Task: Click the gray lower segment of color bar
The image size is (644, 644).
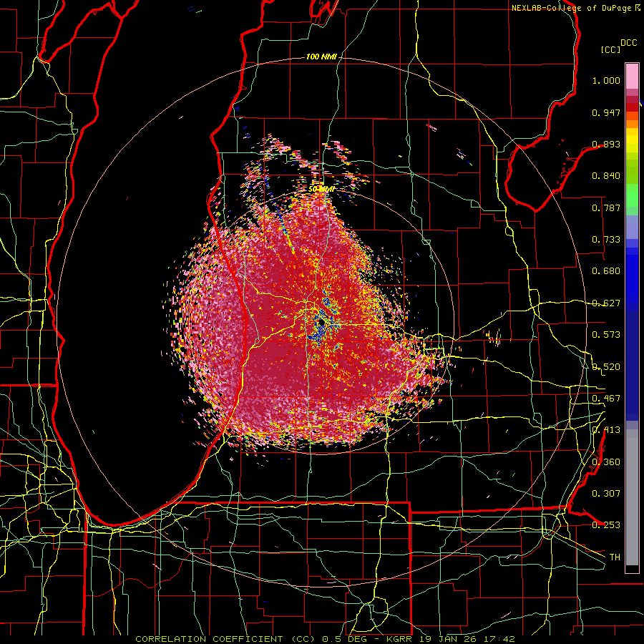Action: [x=632, y=497]
